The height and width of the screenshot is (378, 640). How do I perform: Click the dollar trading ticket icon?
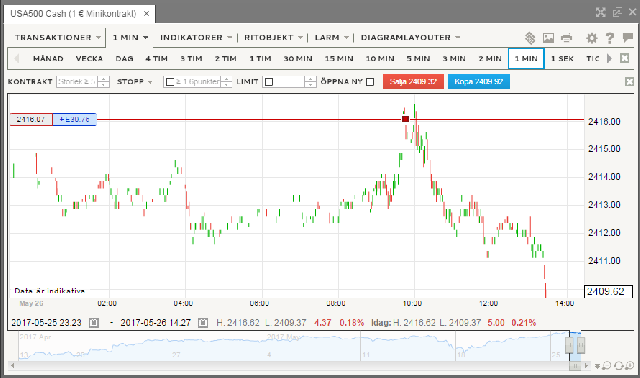(530, 38)
